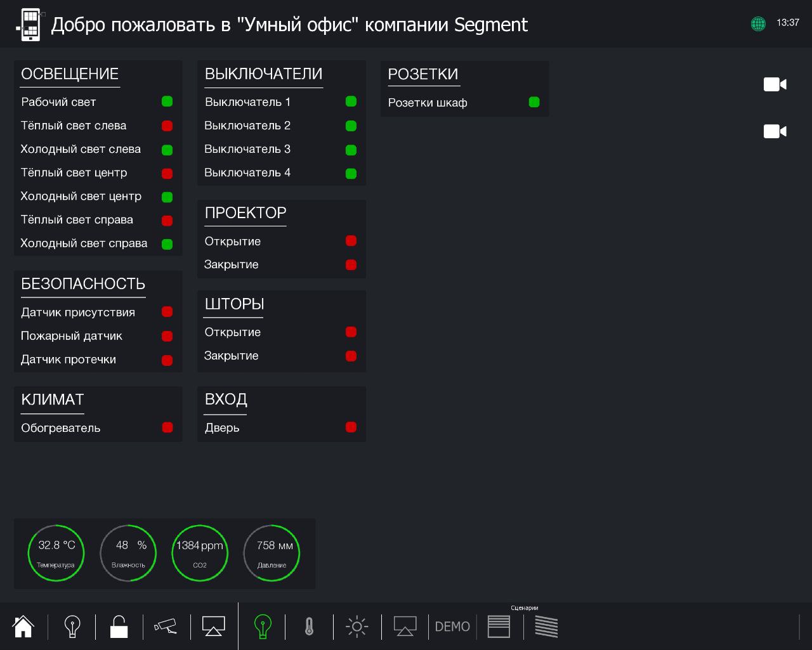
Task: Open the padlock security icon
Action: point(119,627)
